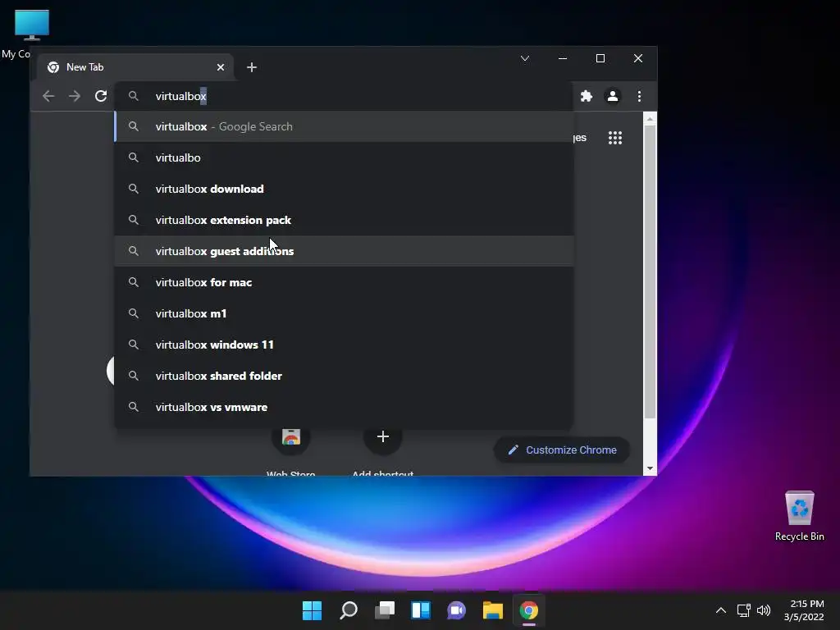Open the Extensions puzzle icon

pos(587,97)
